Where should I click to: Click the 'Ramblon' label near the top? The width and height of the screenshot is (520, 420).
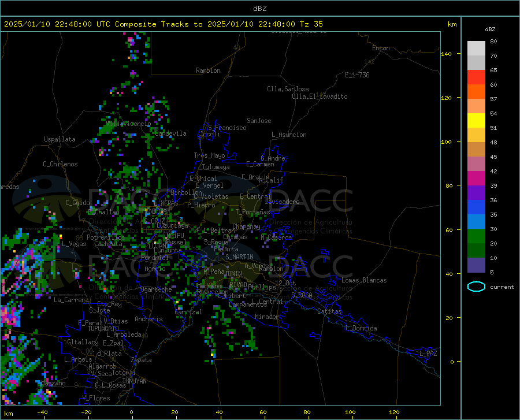[208, 70]
